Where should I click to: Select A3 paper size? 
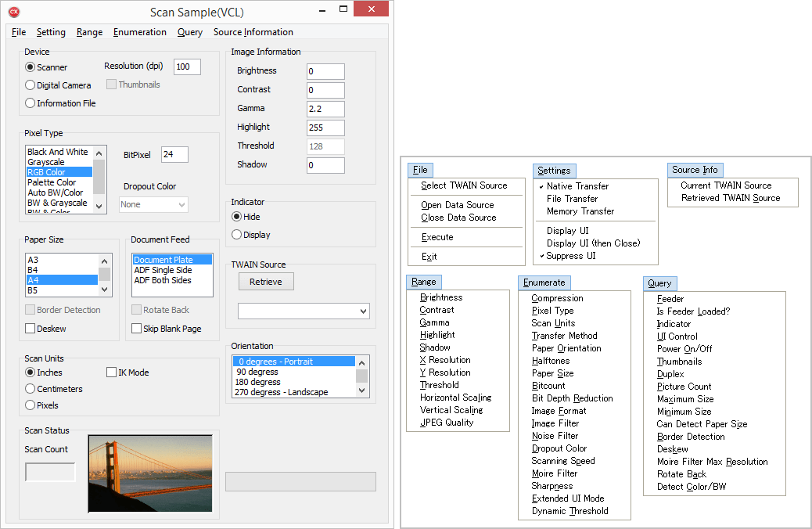33,260
